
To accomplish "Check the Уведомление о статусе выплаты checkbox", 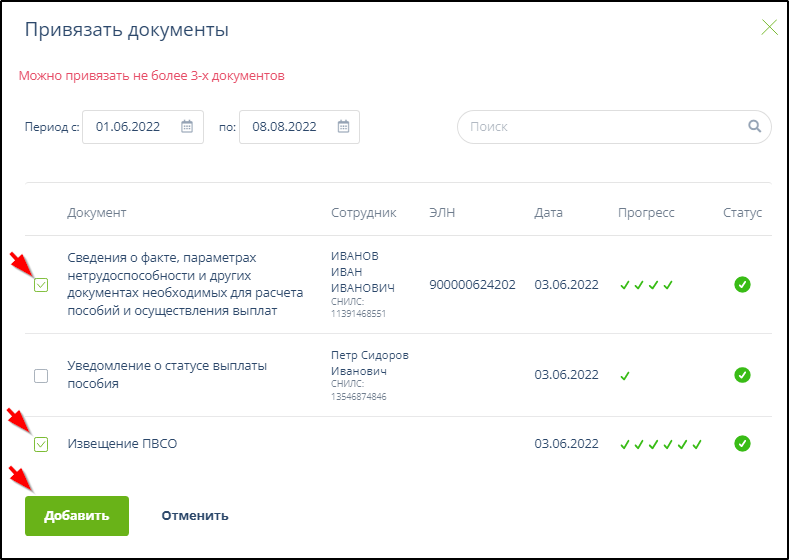I will [41, 376].
